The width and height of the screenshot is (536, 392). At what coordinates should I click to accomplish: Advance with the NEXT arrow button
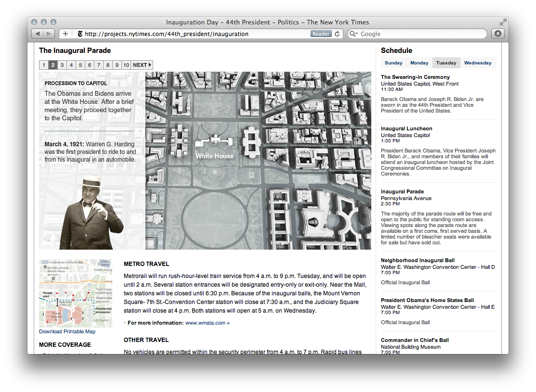coord(142,65)
